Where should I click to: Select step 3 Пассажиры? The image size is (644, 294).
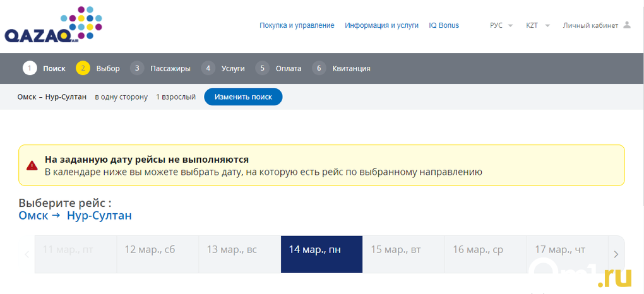point(160,68)
